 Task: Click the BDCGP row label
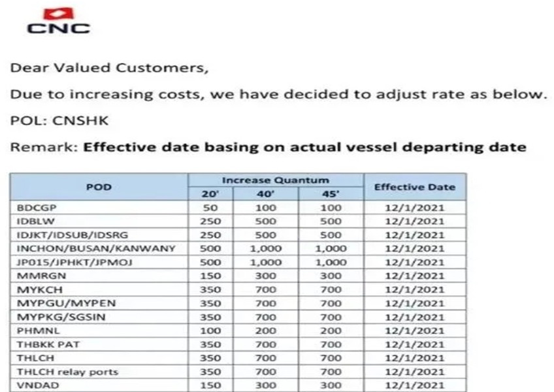(34, 208)
